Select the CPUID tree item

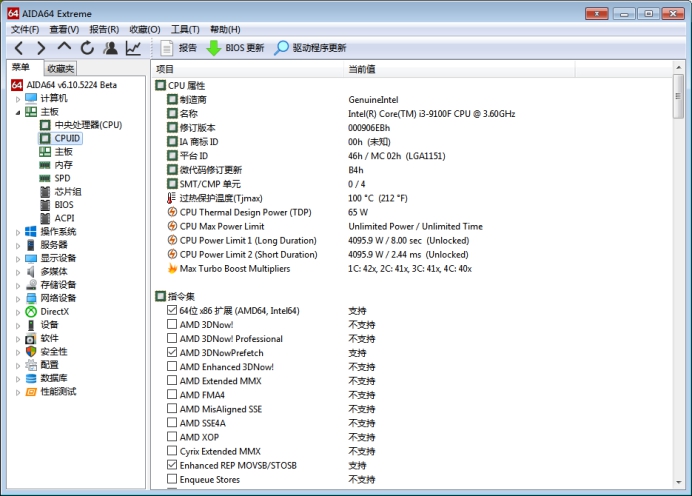point(60,138)
